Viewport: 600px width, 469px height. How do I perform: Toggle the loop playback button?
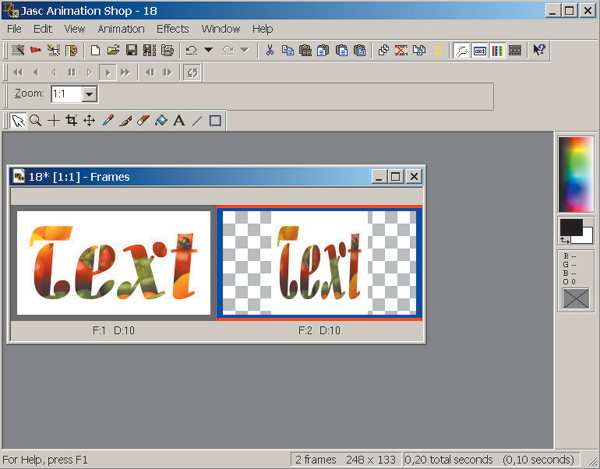[x=192, y=72]
